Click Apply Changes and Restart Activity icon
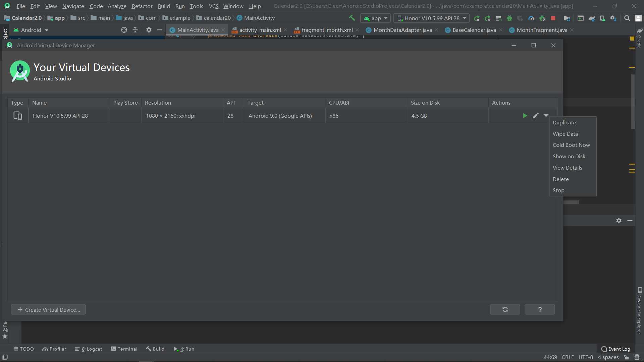The image size is (644, 362). click(488, 18)
